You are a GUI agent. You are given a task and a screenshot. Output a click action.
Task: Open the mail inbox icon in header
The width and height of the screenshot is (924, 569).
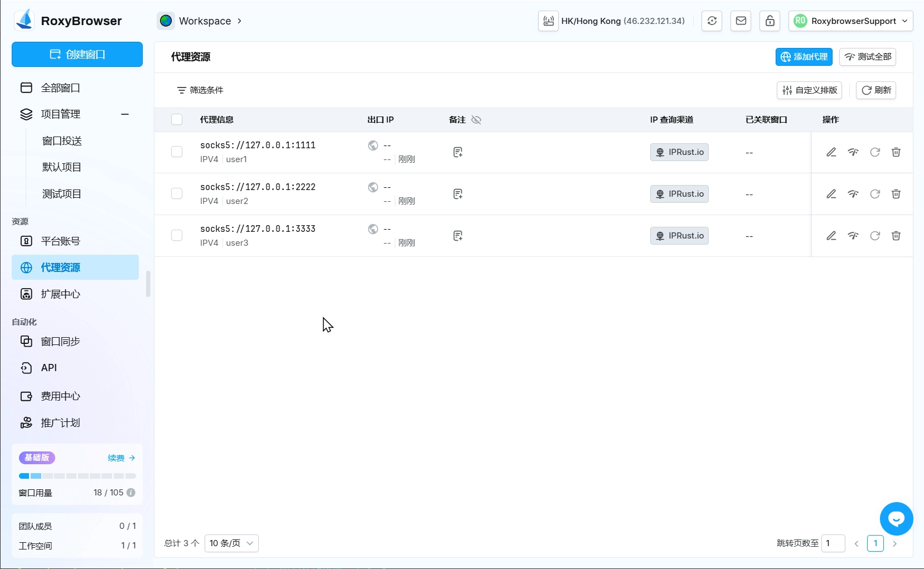click(741, 21)
